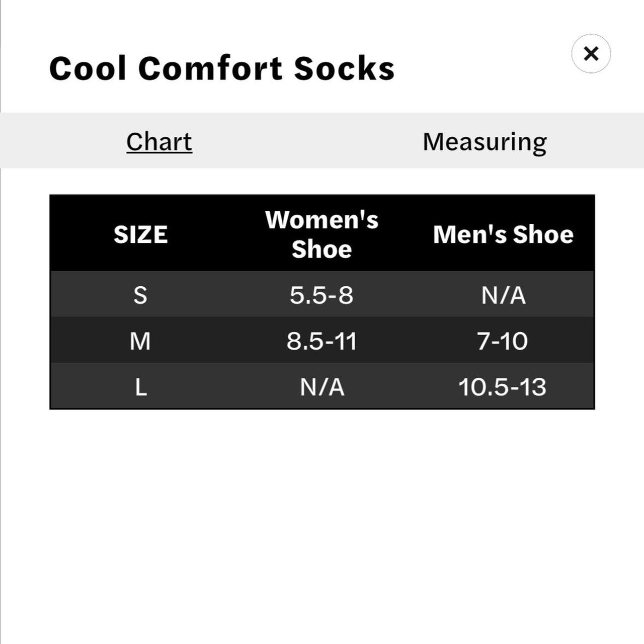Click the underlined Chart link
Screen dimensions: 644x644
click(x=158, y=141)
